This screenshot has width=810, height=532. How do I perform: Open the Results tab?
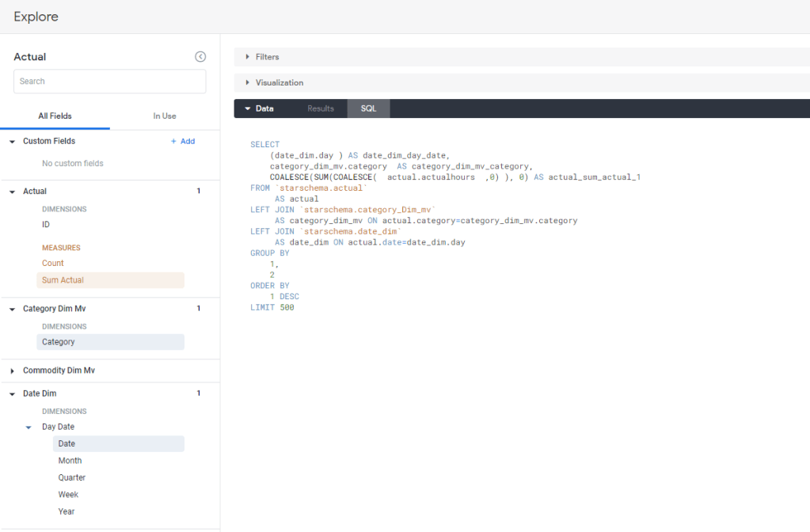(x=321, y=108)
